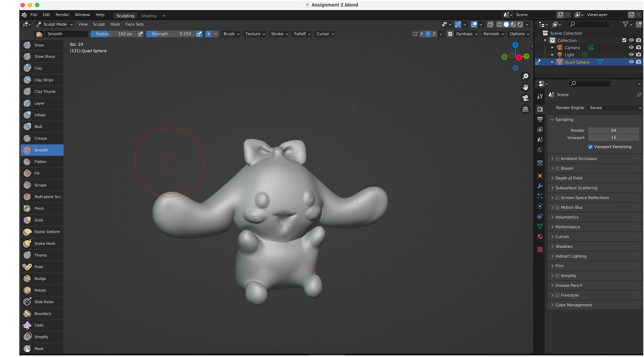Switch perspective/orthographic grid icon

point(525,109)
